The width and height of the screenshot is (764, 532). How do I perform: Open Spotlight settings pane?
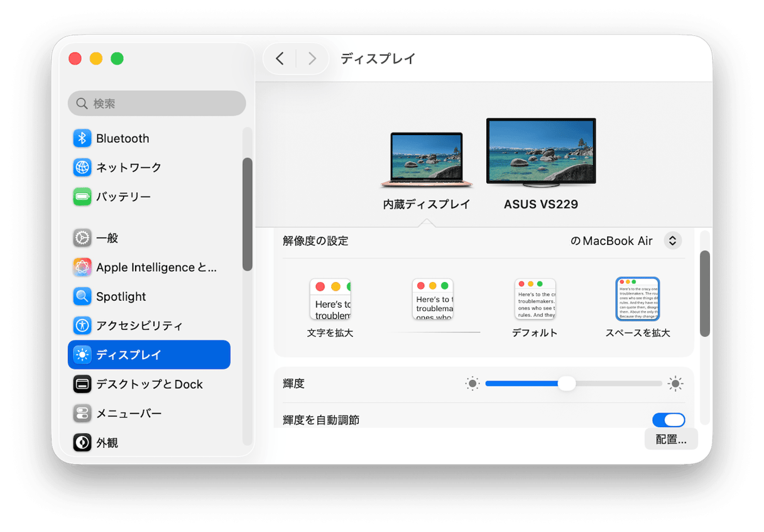pyautogui.click(x=149, y=296)
